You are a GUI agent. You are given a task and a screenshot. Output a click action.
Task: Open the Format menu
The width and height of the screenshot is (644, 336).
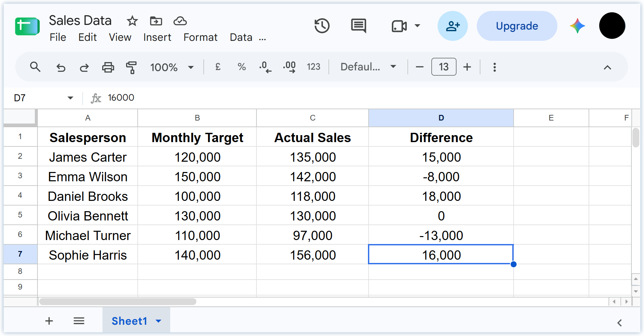pos(200,37)
